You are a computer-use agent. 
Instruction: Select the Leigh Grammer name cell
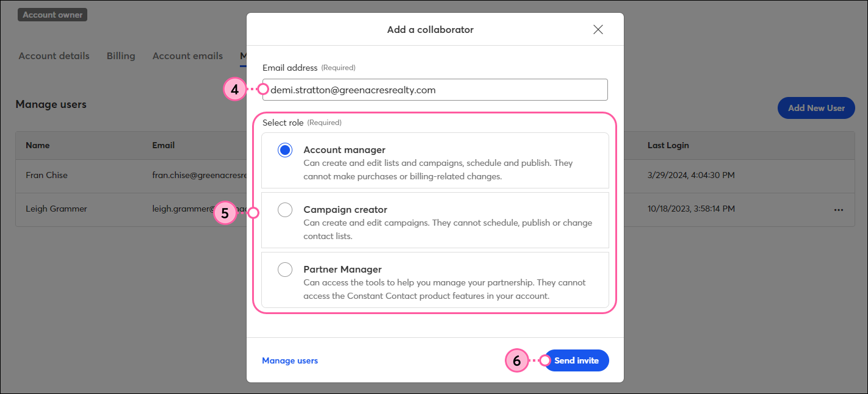(56, 209)
